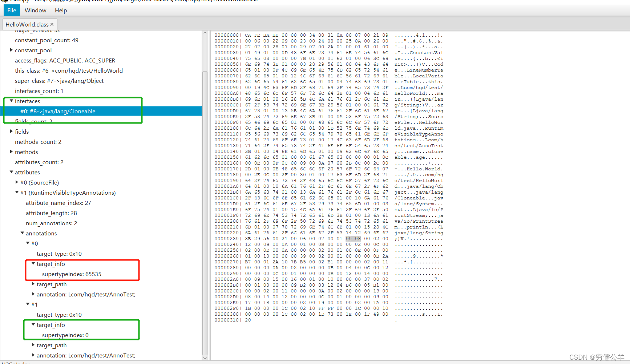
Task: Expand the constant_pool node
Action: point(11,50)
